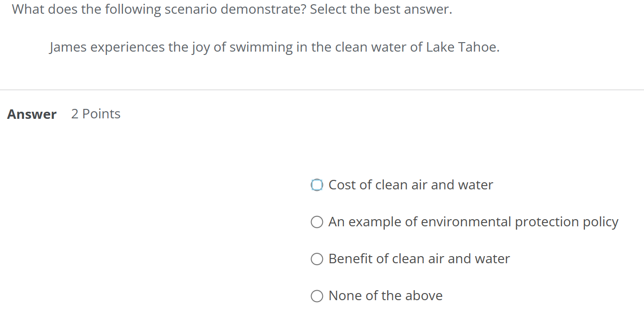Mark the last radio button in the list
The height and width of the screenshot is (312, 644).
(x=317, y=296)
